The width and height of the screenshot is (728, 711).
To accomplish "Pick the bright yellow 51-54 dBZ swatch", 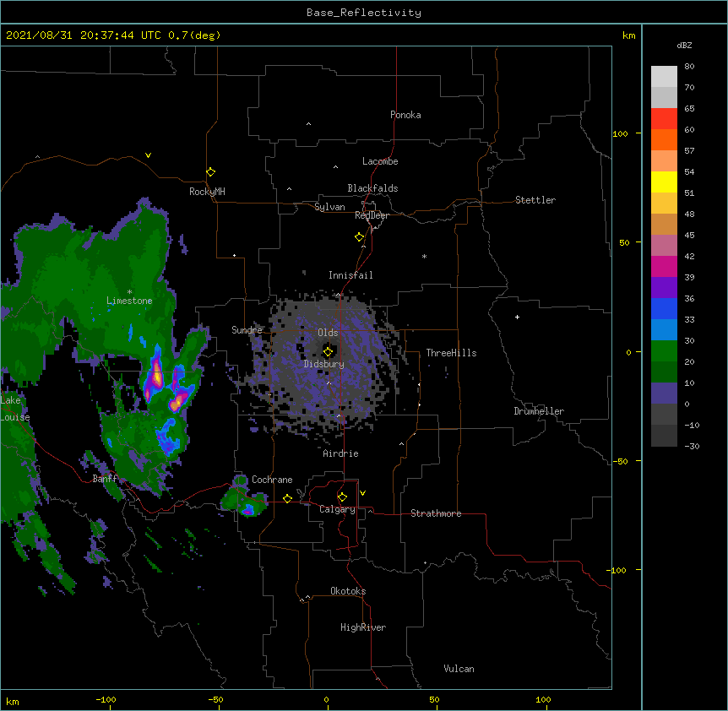I will (x=664, y=182).
